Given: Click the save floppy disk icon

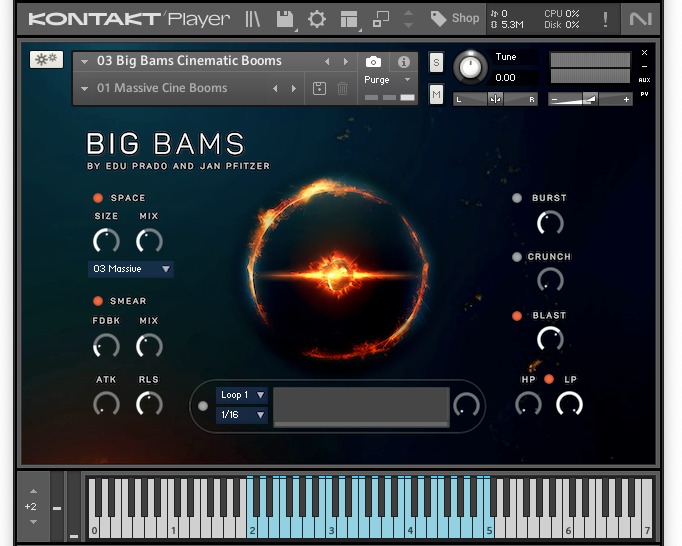Looking at the screenshot, I should click(x=285, y=18).
